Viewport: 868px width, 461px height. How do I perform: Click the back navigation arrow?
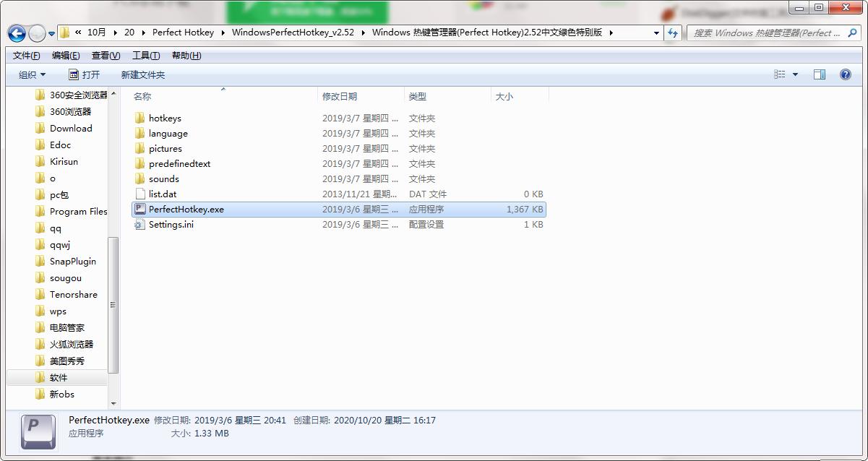click(16, 33)
